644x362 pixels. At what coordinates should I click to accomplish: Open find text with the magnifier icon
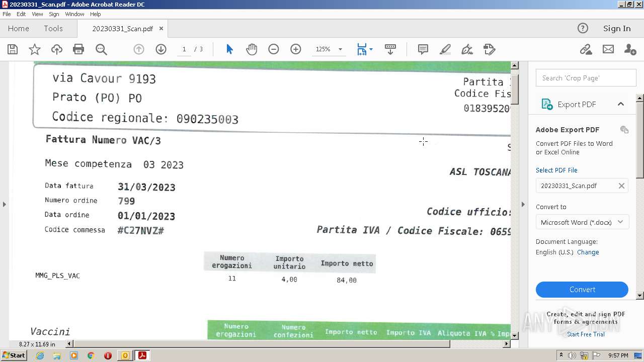(x=101, y=49)
